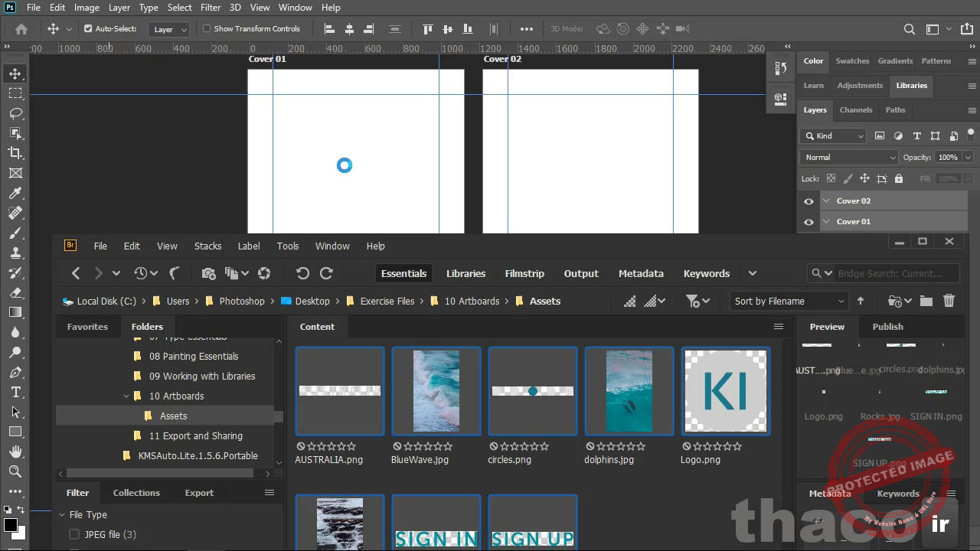This screenshot has height=551, width=980.
Task: Click the Create New Folder icon in Bridge
Action: (x=926, y=301)
